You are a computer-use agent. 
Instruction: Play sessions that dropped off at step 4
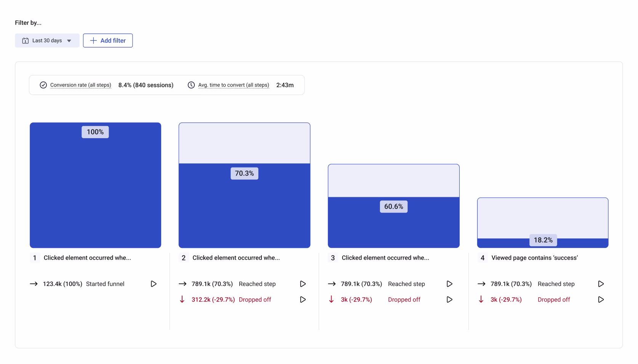[x=601, y=300]
